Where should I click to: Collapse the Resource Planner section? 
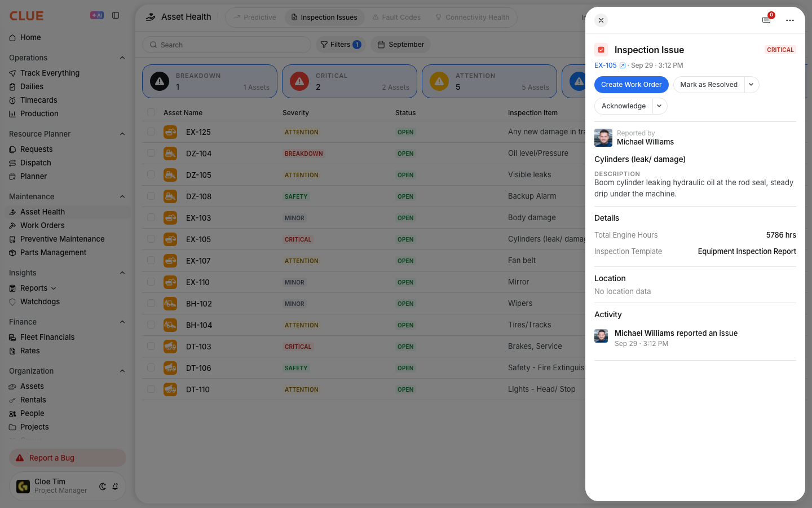click(x=122, y=134)
